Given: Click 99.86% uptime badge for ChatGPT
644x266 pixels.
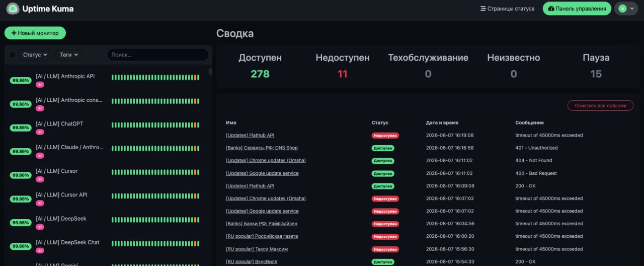Looking at the screenshot, I should pyautogui.click(x=21, y=127).
